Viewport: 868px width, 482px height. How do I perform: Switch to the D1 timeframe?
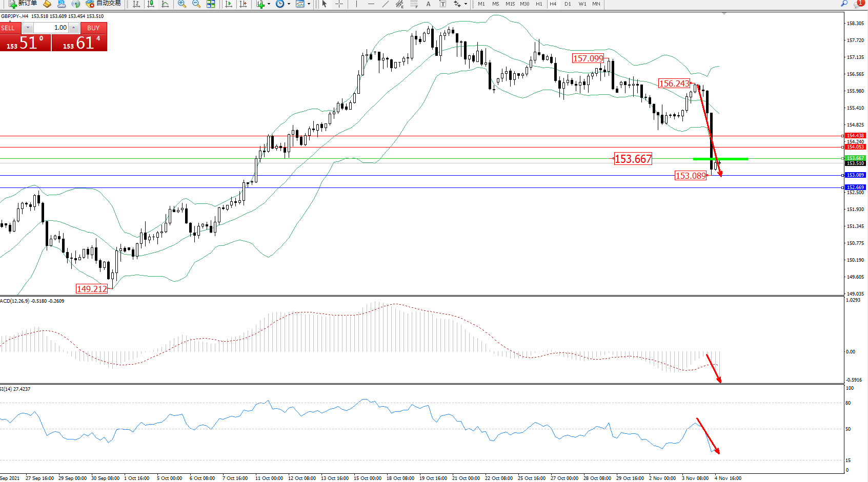click(x=568, y=4)
